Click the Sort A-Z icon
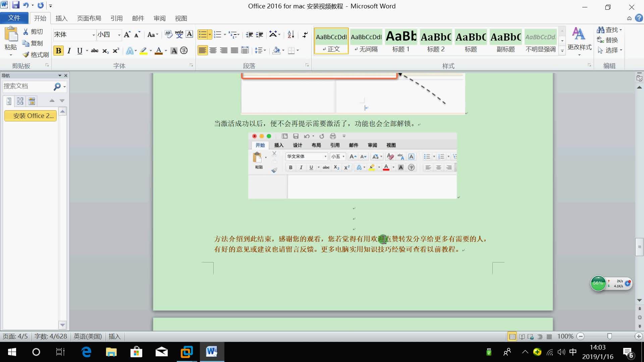Viewport: 644px width, 362px height. coord(291,34)
